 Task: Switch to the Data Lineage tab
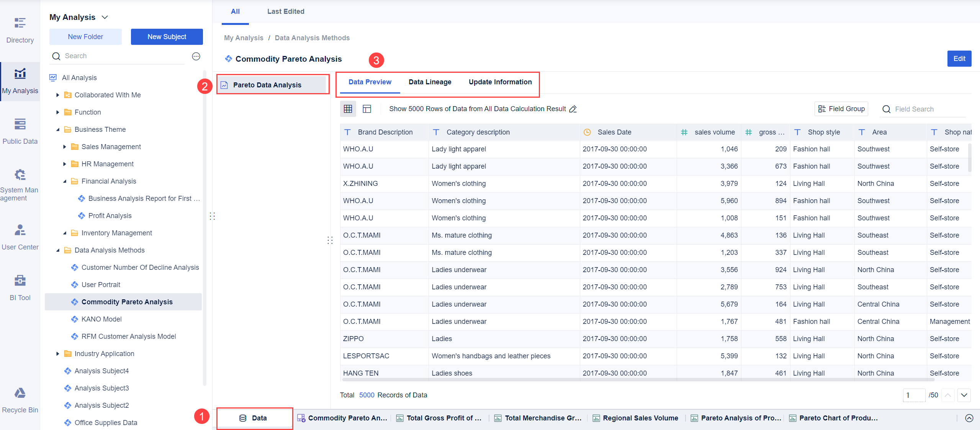[430, 82]
